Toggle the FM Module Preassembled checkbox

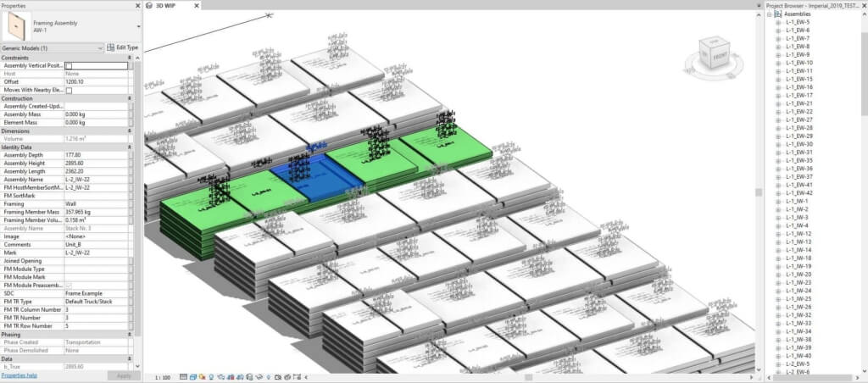pos(69,285)
